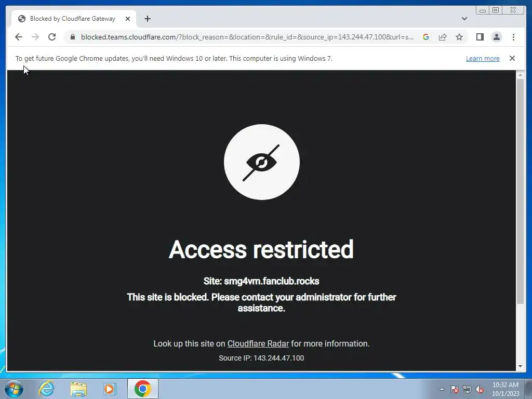
Task: Click the page's vertical scrollbar thumb
Action: click(x=520, y=191)
